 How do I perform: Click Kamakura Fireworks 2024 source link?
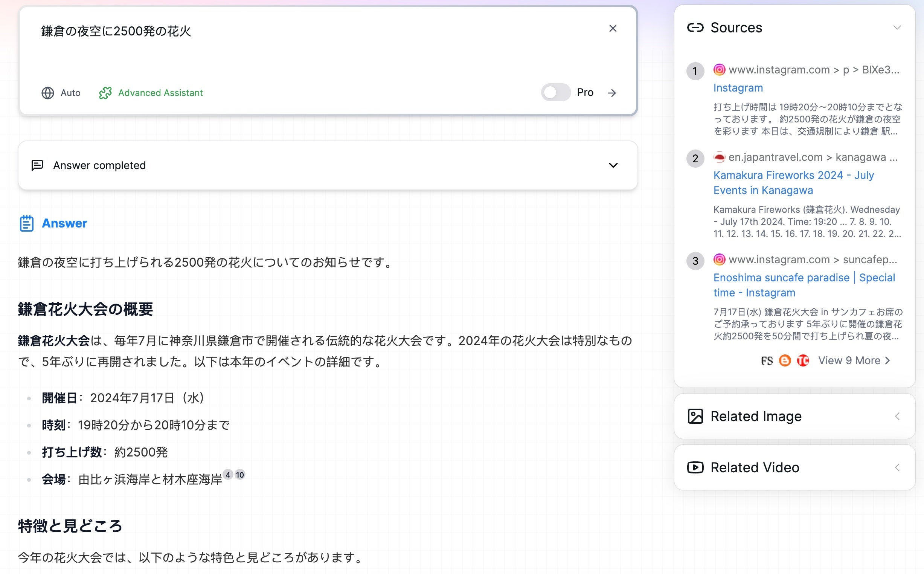(x=793, y=183)
